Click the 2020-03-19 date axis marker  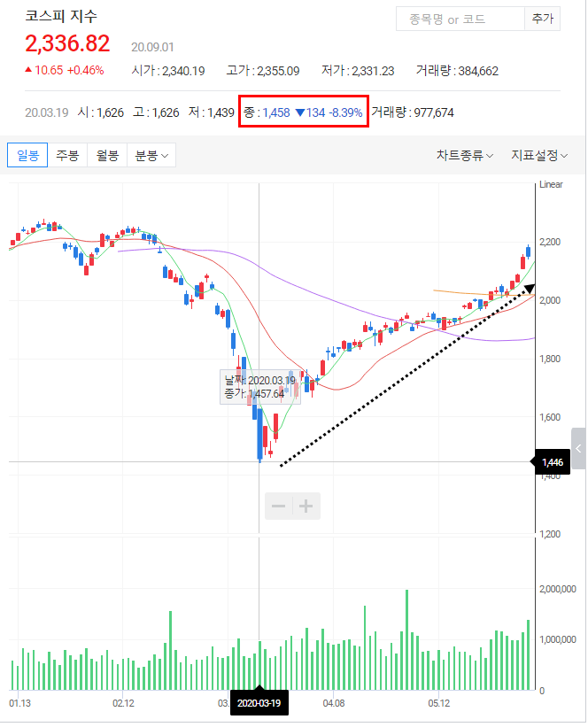tap(259, 703)
